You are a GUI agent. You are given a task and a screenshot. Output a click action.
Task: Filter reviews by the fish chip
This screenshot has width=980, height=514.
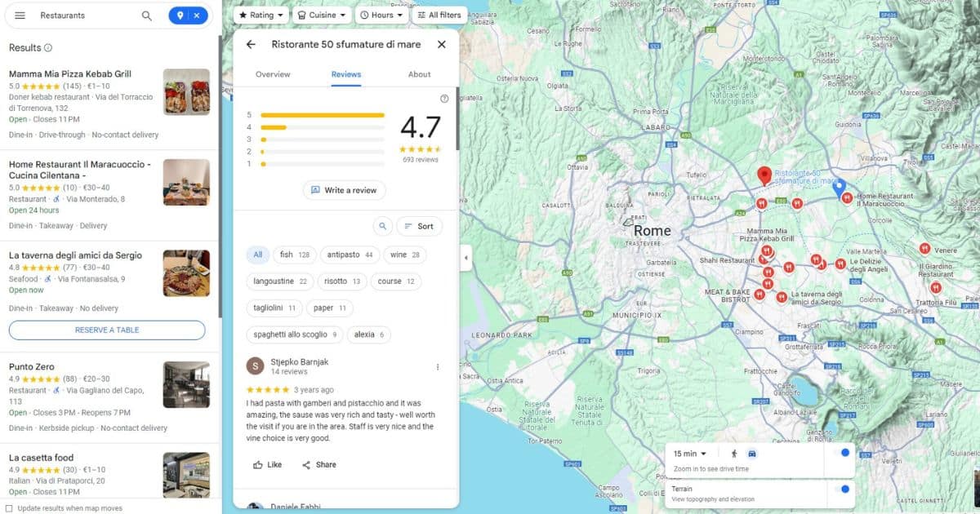click(x=295, y=255)
